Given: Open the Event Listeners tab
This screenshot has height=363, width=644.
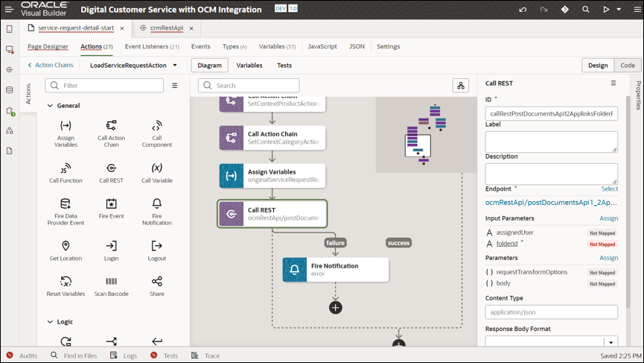Looking at the screenshot, I should pyautogui.click(x=152, y=46).
